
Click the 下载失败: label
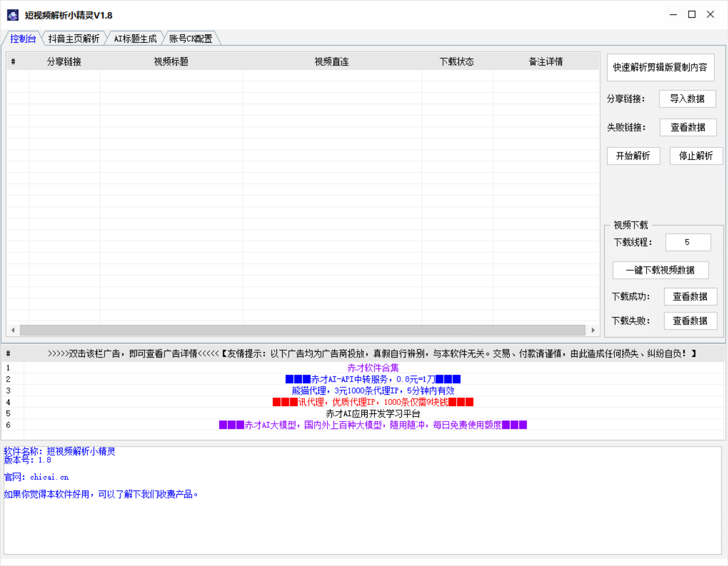coord(630,321)
